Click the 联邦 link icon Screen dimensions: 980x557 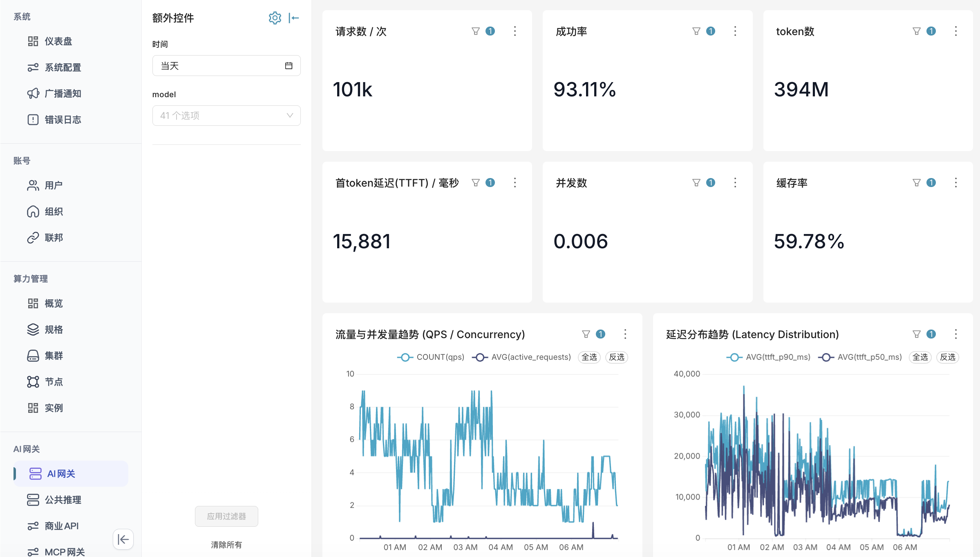[x=33, y=238]
